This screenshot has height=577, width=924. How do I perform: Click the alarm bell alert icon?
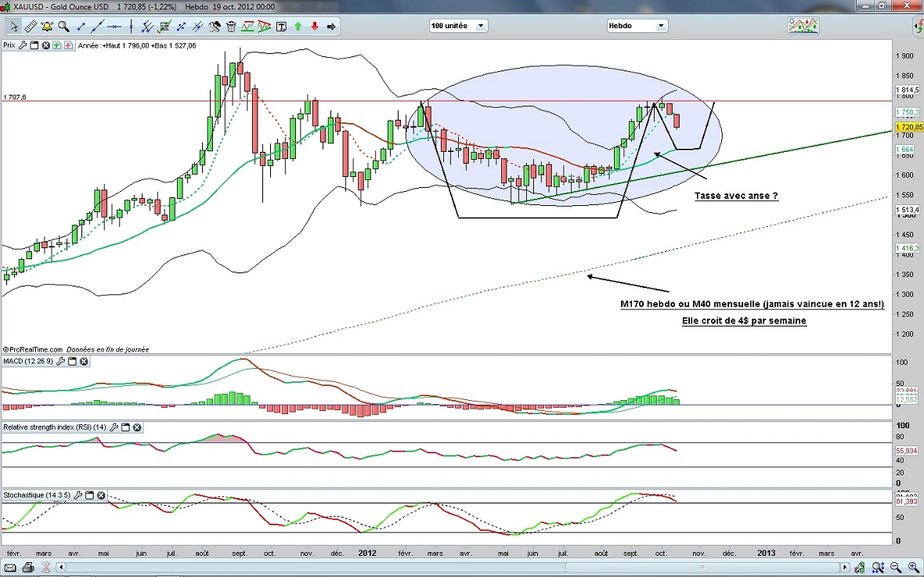(x=47, y=27)
